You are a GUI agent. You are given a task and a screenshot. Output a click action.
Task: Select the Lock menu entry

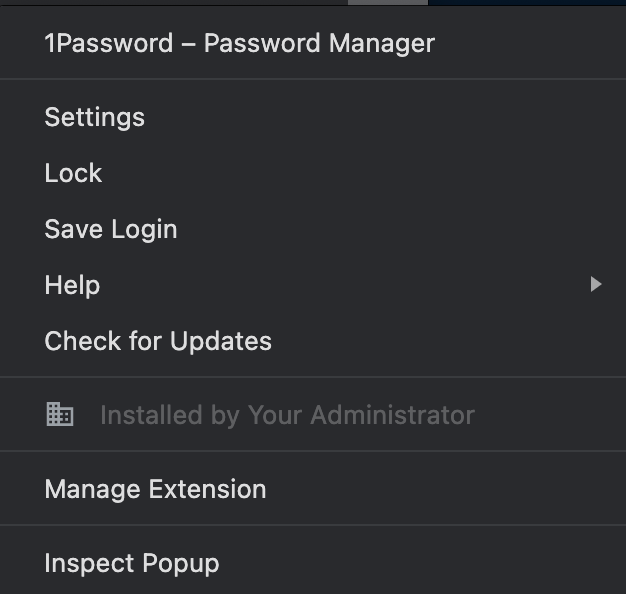click(313, 173)
